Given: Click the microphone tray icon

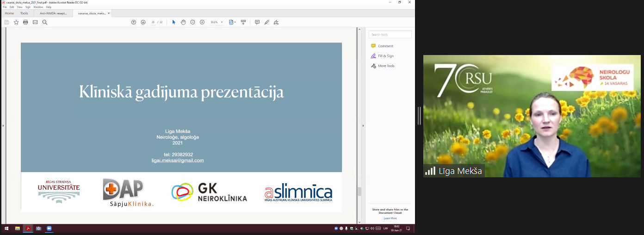Looking at the screenshot, I should point(347,229).
